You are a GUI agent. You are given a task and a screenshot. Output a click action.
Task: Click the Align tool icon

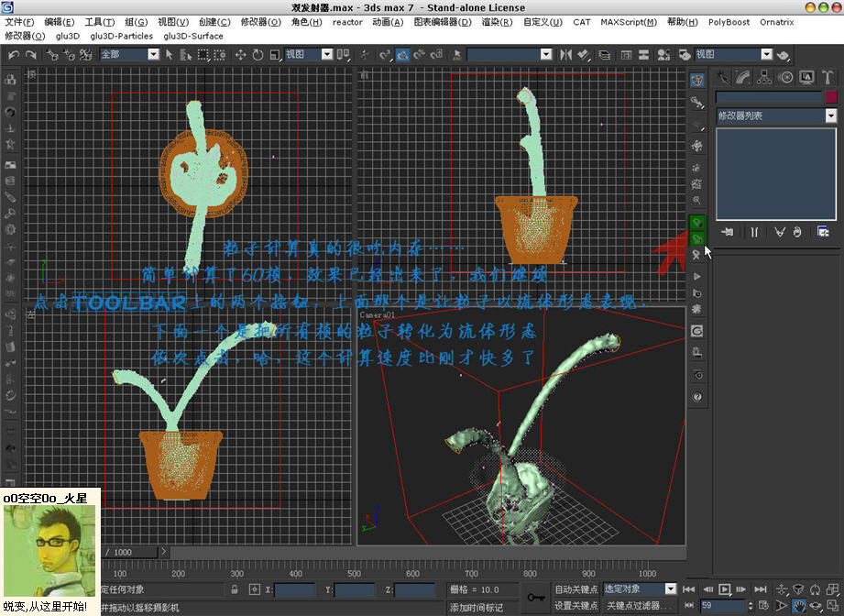pos(583,54)
